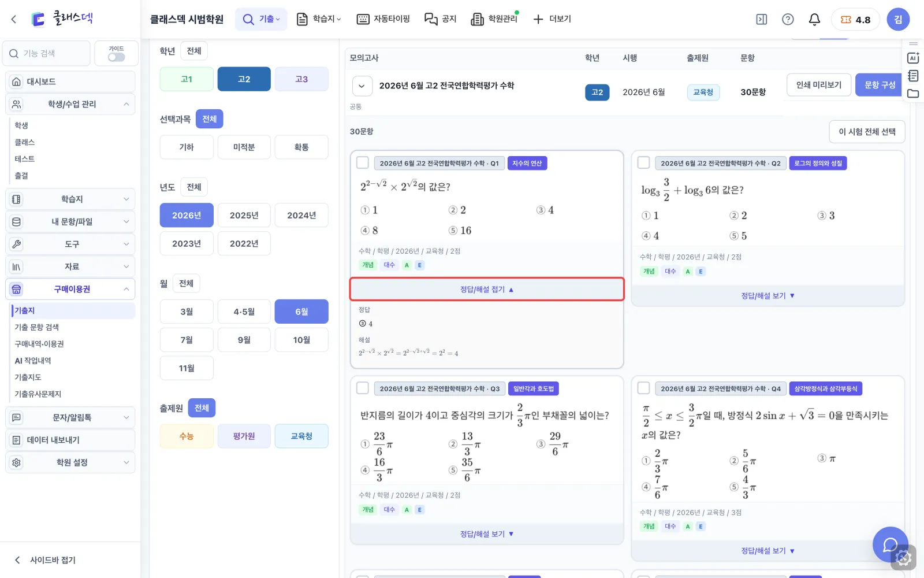This screenshot has height=578, width=924.
Task: Collapse Q1 answer with 정답/해설 접기
Action: pos(487,289)
